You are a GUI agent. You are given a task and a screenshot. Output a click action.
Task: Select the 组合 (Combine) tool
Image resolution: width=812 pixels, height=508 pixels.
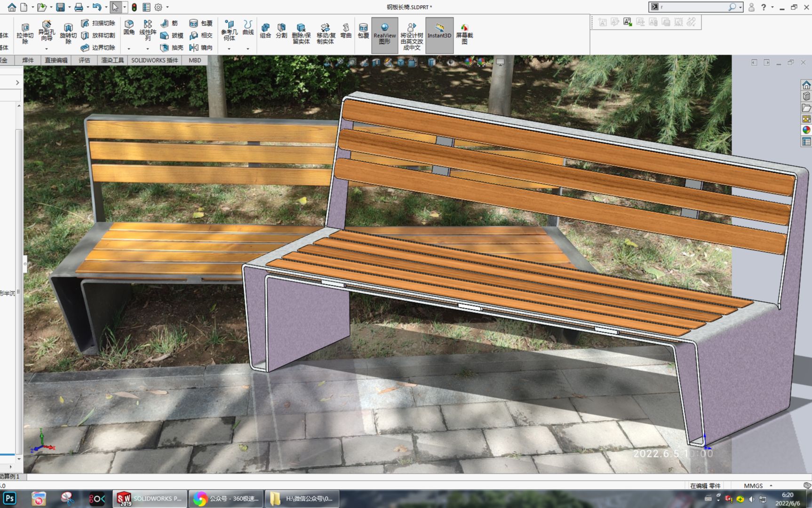265,31
